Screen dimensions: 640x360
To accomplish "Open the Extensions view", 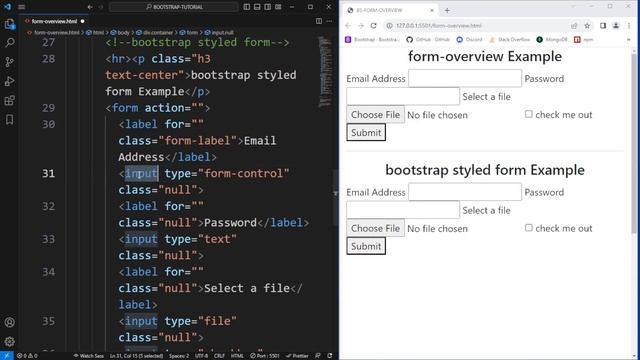I will click(9, 100).
